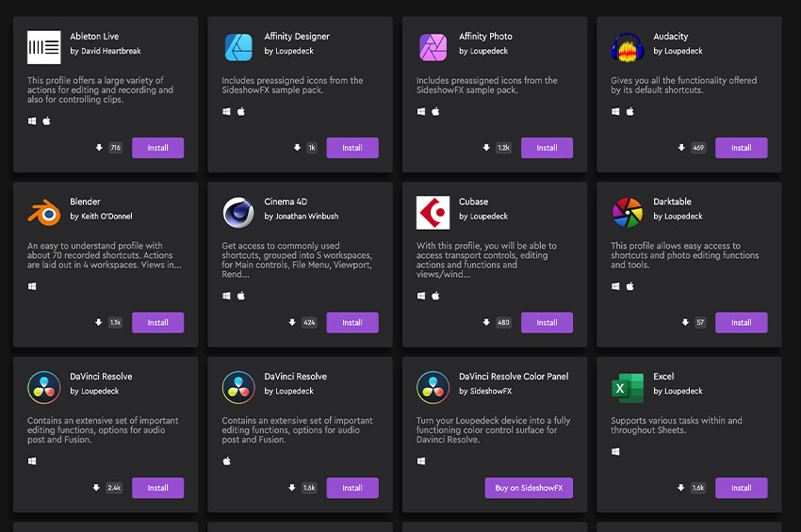Viewport: 801px width, 532px height.
Task: Install the Audacity profile
Action: tap(742, 148)
